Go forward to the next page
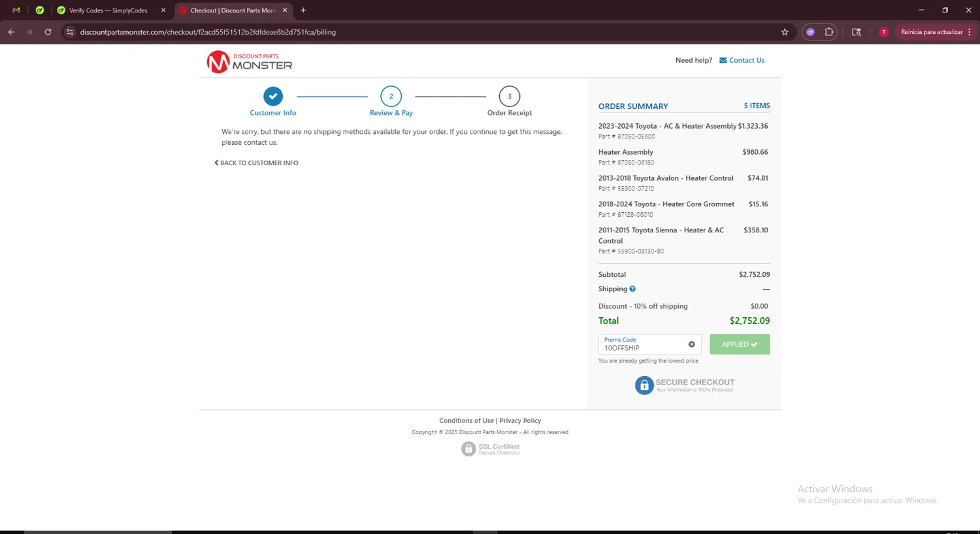 point(29,32)
